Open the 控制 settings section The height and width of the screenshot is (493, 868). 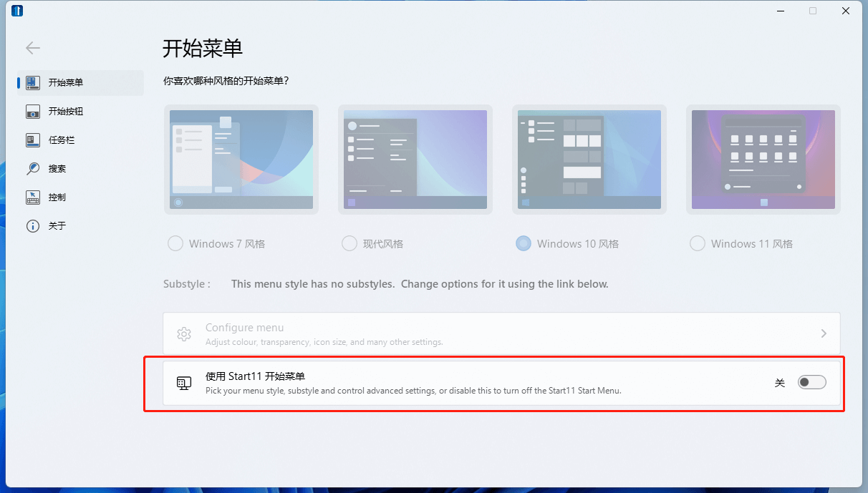tap(32, 197)
